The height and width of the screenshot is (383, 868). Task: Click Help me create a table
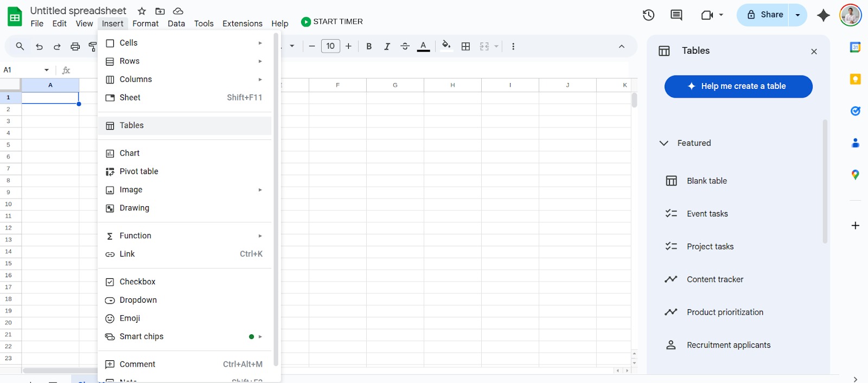[738, 86]
